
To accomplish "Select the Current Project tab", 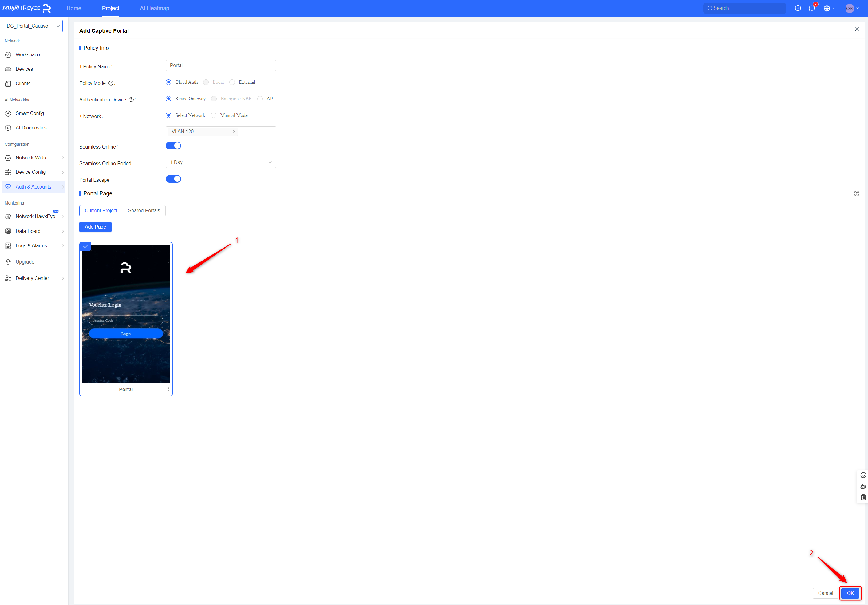I will (101, 210).
